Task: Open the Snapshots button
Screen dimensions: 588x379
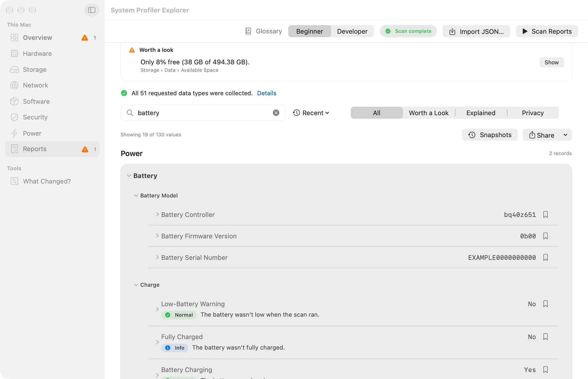Action: (x=490, y=135)
